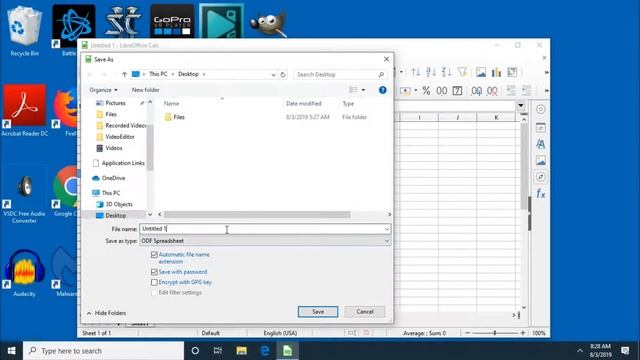This screenshot has width=640, height=360.
Task: Open view options dropdown arrow
Action: [x=363, y=90]
